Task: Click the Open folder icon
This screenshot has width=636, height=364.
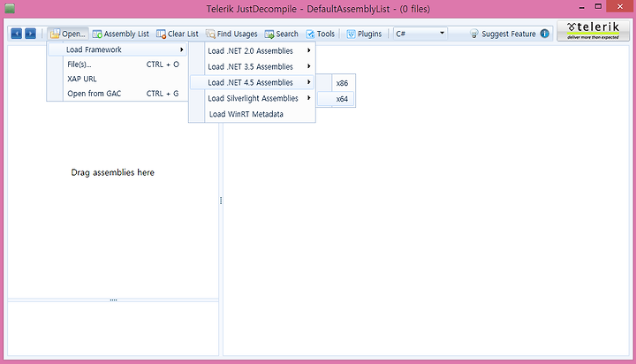Action: 55,34
